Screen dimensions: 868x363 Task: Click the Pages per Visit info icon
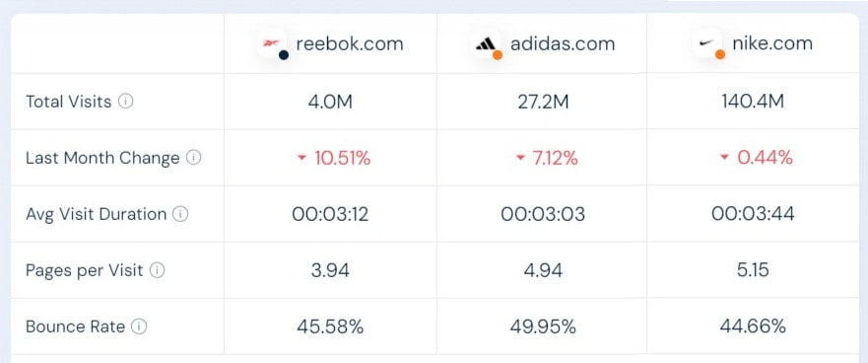[158, 270]
